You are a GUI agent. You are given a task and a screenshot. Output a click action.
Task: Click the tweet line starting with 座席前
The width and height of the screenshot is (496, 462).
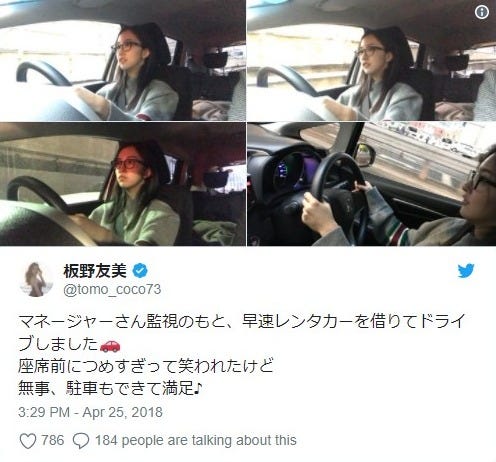[x=146, y=366]
